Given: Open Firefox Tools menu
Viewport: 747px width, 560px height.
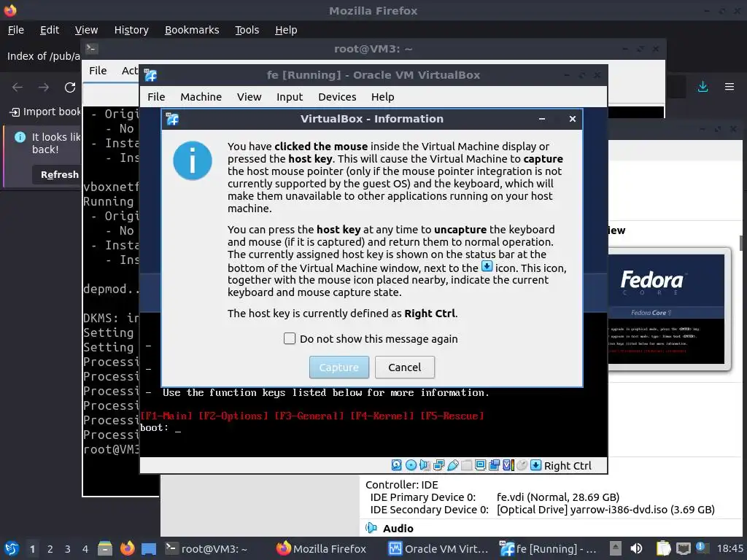Looking at the screenshot, I should (x=247, y=30).
